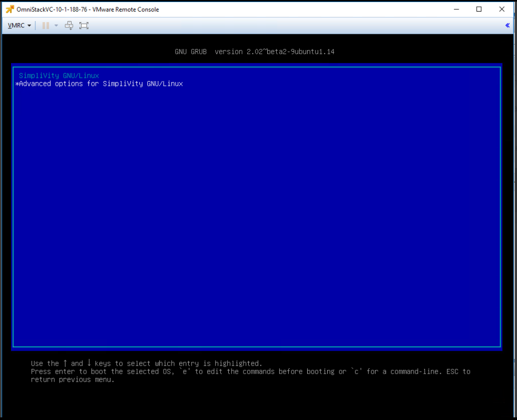Screen dimensions: 517x420
Task: Select SimpliVity GNU/Linux boot entry
Action: click(59, 76)
